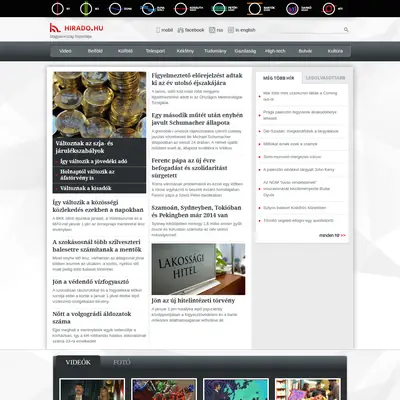Open third video thumbnail with blue map
Image resolution: width=400 pixels, height=400 pixels.
pyautogui.click(x=236, y=389)
